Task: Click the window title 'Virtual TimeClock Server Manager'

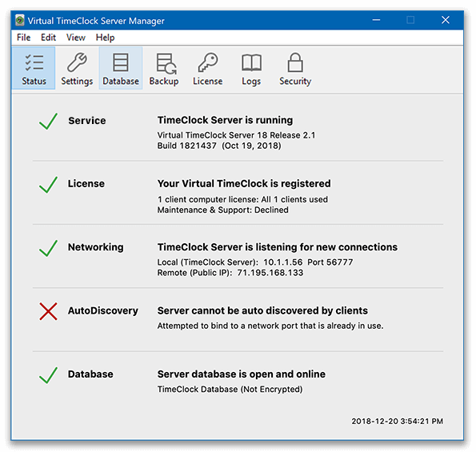Action: pyautogui.click(x=96, y=21)
